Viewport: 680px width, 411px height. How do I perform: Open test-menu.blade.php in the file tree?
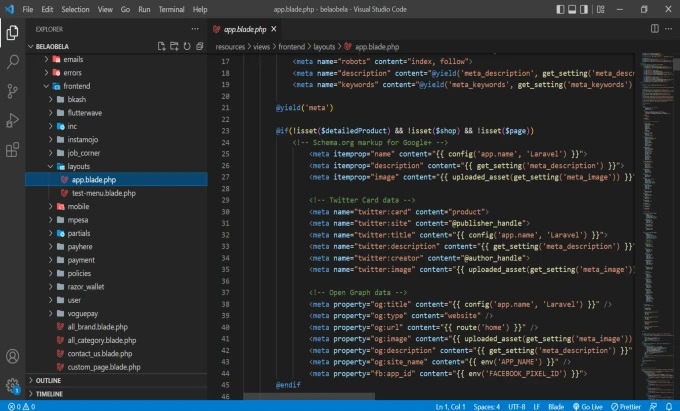105,192
